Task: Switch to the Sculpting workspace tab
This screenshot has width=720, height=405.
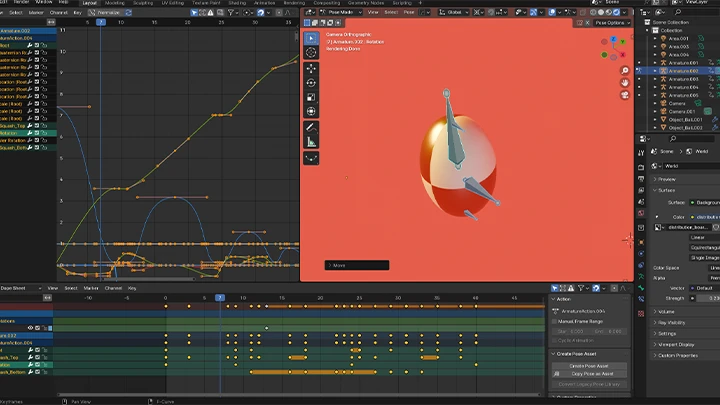Action: coord(143,3)
